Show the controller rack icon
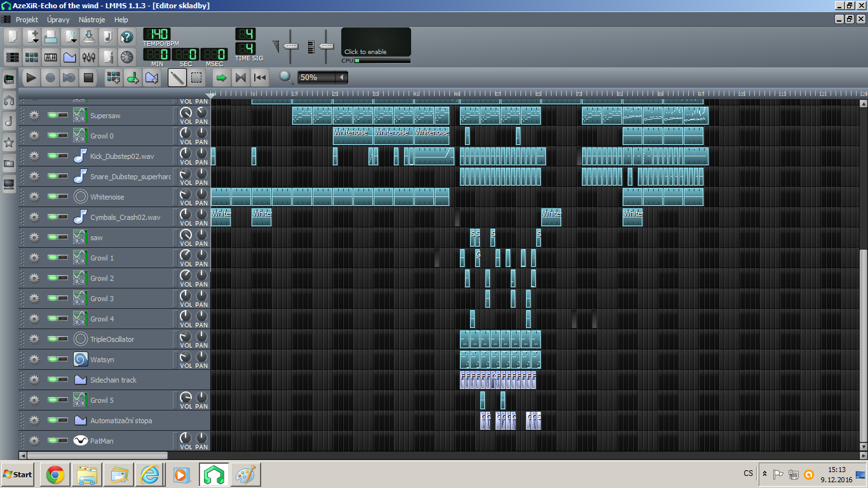Screen dimensions: 868x488 pos(127,57)
